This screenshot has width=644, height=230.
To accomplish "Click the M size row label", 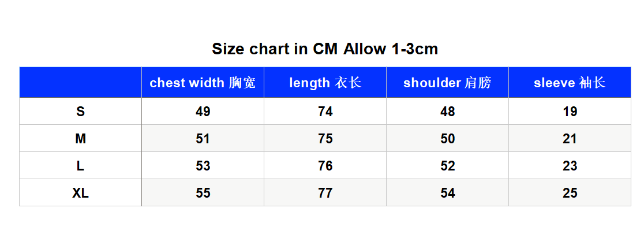I will point(81,139).
